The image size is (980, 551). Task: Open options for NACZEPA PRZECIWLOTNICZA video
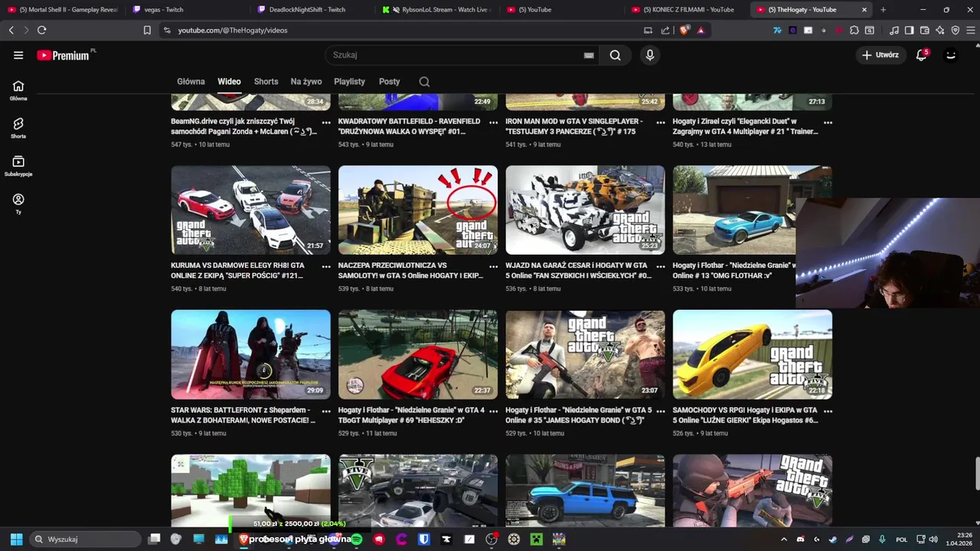493,267
